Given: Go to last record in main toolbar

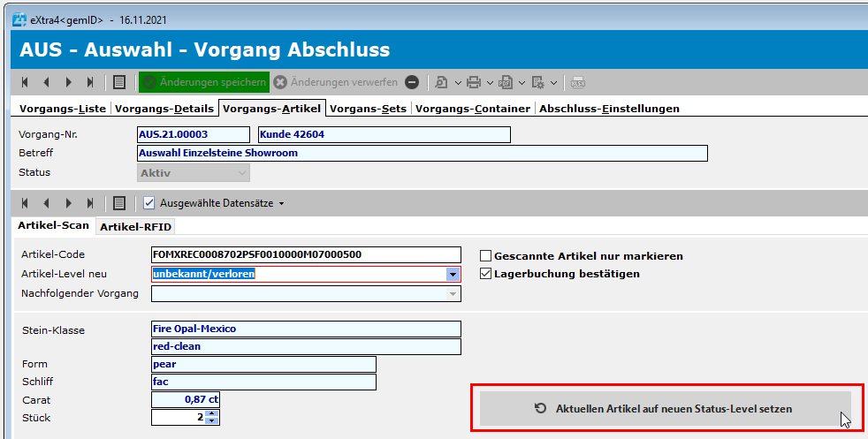Looking at the screenshot, I should pyautogui.click(x=89, y=82).
